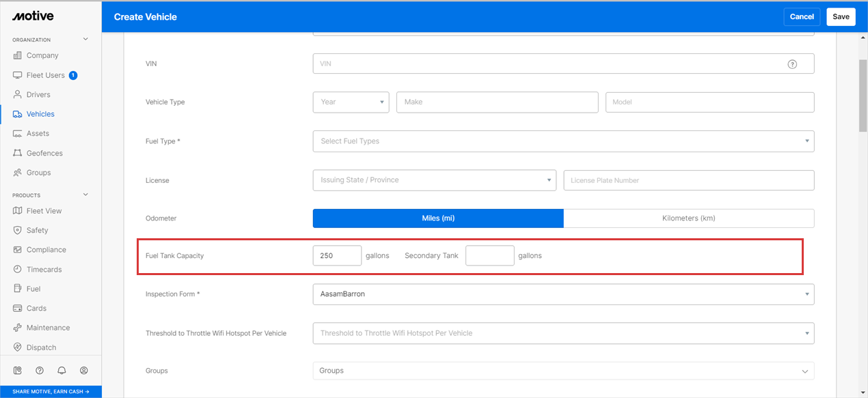Expand the Select Fuel Types dropdown
868x398 pixels.
(563, 141)
